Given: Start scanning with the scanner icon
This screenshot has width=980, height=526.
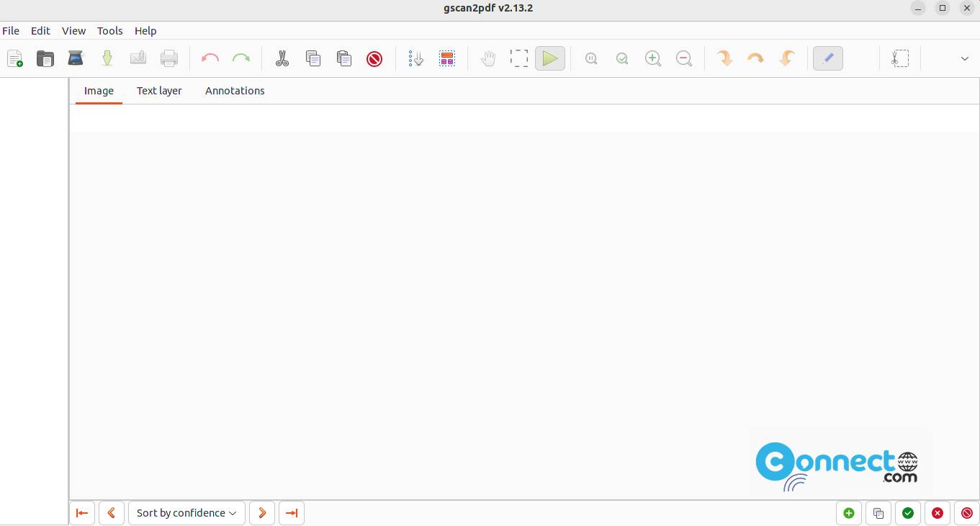Looking at the screenshot, I should pyautogui.click(x=76, y=58).
